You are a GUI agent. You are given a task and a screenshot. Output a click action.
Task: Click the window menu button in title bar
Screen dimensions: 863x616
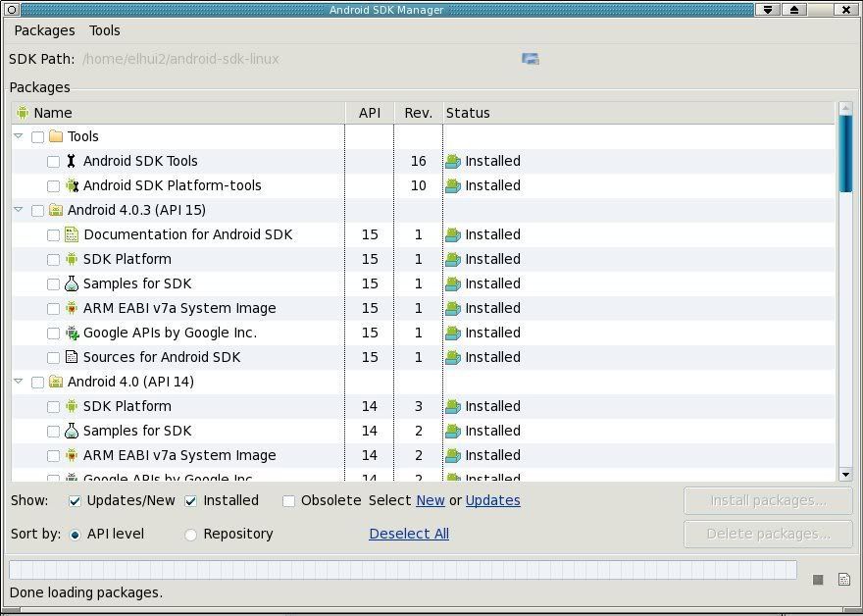click(12, 9)
